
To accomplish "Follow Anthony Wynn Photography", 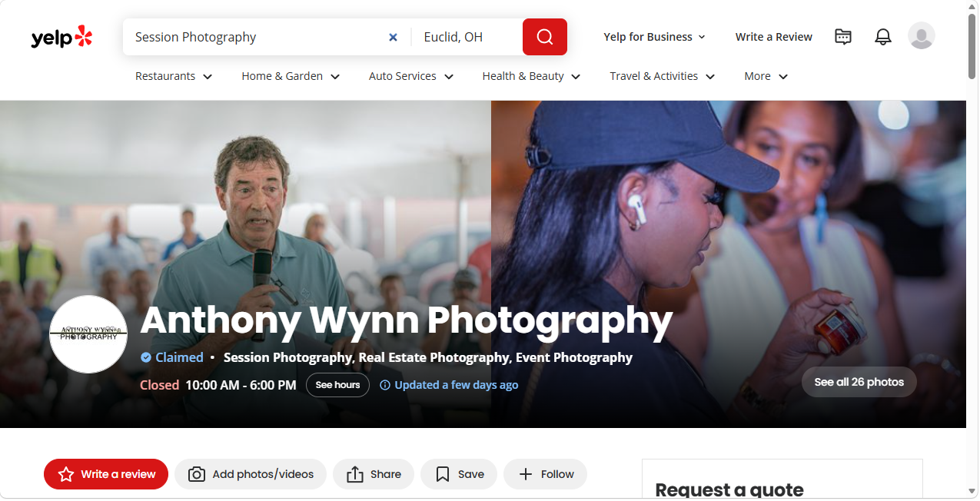I will tap(545, 474).
